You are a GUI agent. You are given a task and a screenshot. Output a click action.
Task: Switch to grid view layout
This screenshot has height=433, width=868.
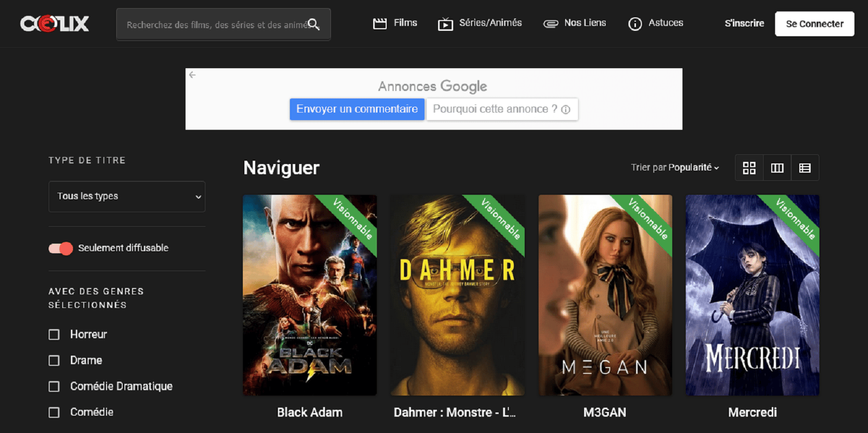click(749, 168)
